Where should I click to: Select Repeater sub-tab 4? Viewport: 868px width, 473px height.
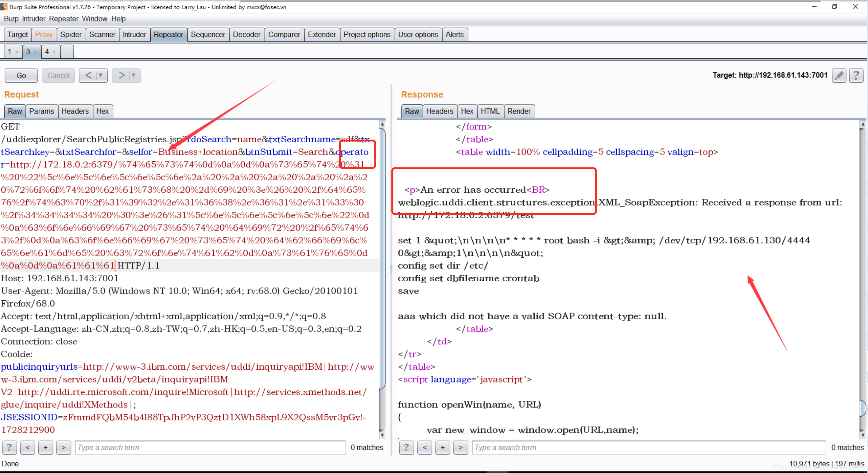[x=47, y=52]
